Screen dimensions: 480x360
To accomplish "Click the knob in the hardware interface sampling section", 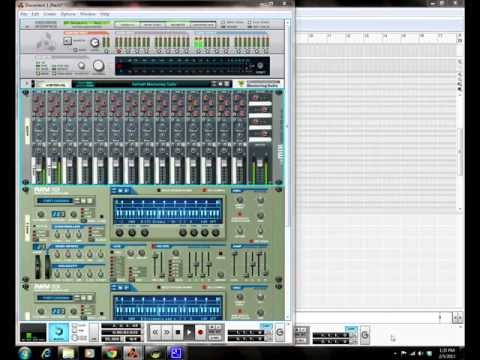I will coord(95,43).
